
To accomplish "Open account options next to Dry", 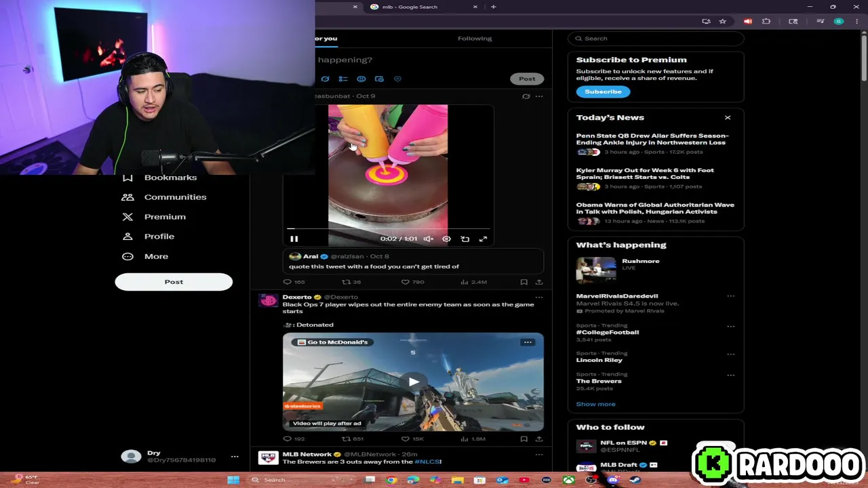I will click(x=235, y=457).
